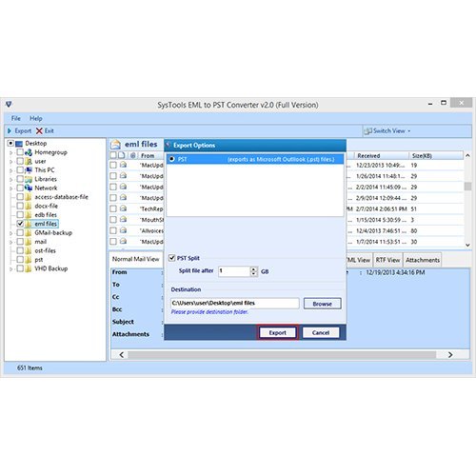Screen dimensions: 476x476
Task: Click the eml files folder header icon
Action: 115,145
